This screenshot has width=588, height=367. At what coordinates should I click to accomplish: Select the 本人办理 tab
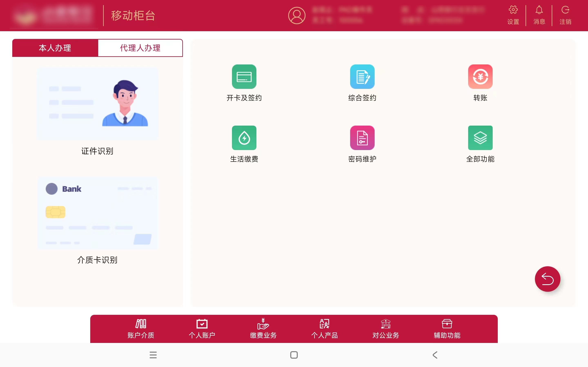coord(55,48)
